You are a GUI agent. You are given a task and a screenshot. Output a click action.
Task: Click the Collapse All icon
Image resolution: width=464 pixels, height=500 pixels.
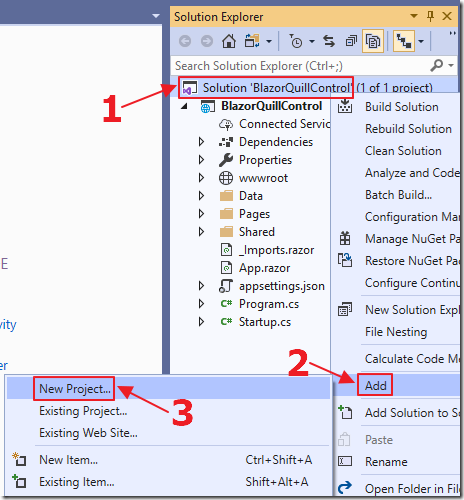coord(351,41)
